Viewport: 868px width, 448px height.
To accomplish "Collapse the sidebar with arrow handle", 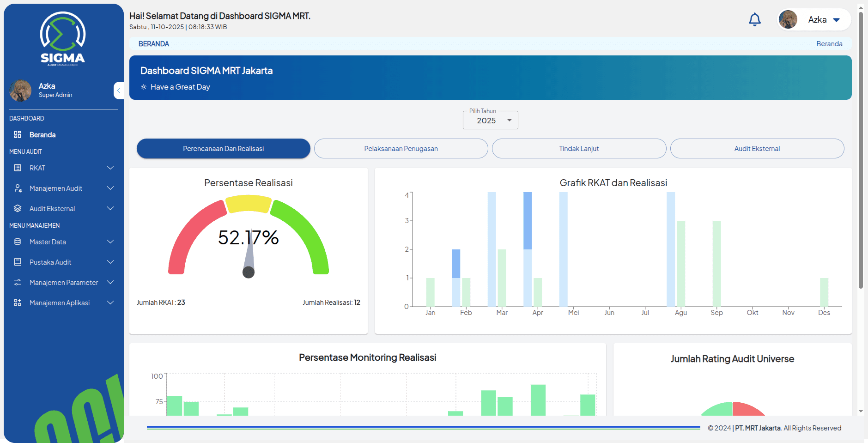I will tap(119, 91).
